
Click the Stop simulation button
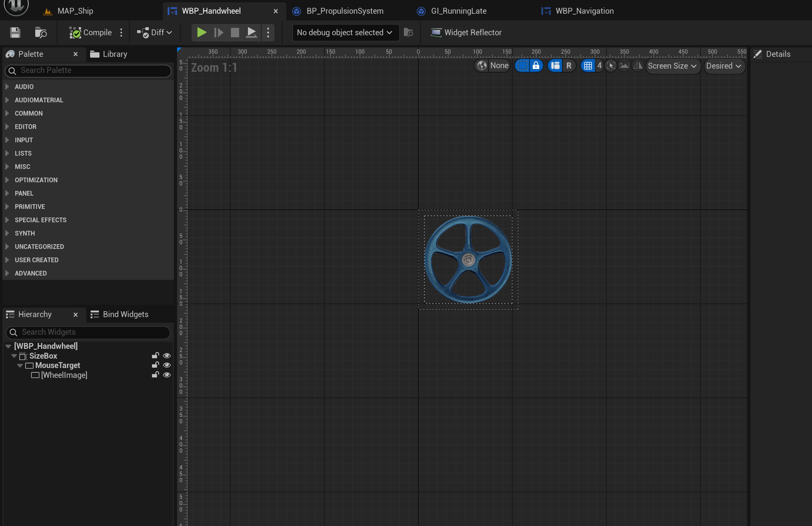pos(235,33)
